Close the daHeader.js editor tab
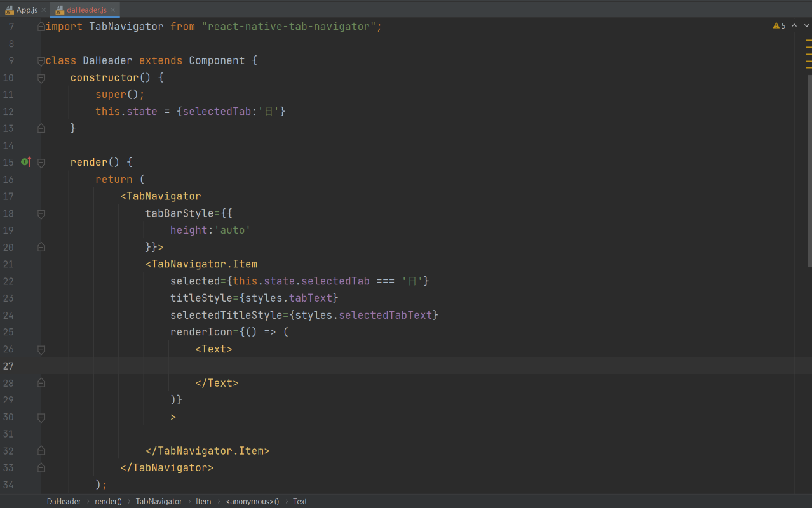 113,10
